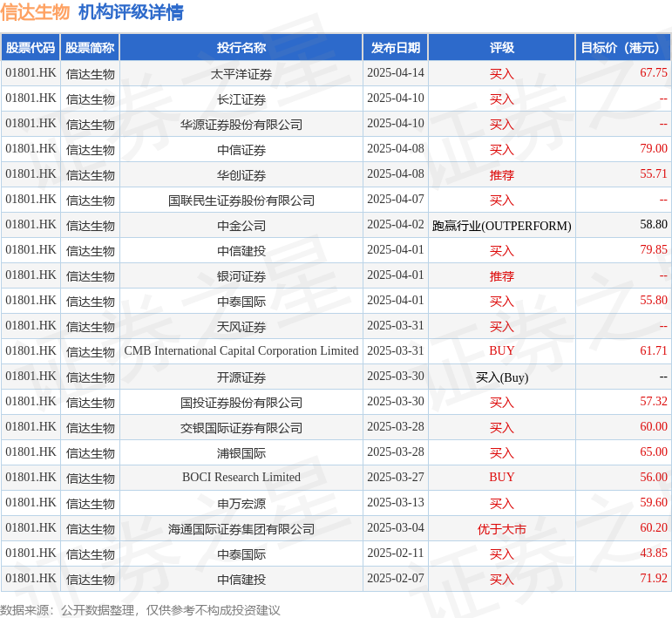Sort by the 股票代码 column header

click(31, 48)
